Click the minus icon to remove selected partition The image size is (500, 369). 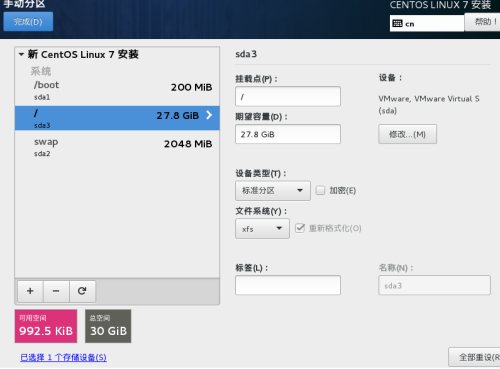(56, 291)
